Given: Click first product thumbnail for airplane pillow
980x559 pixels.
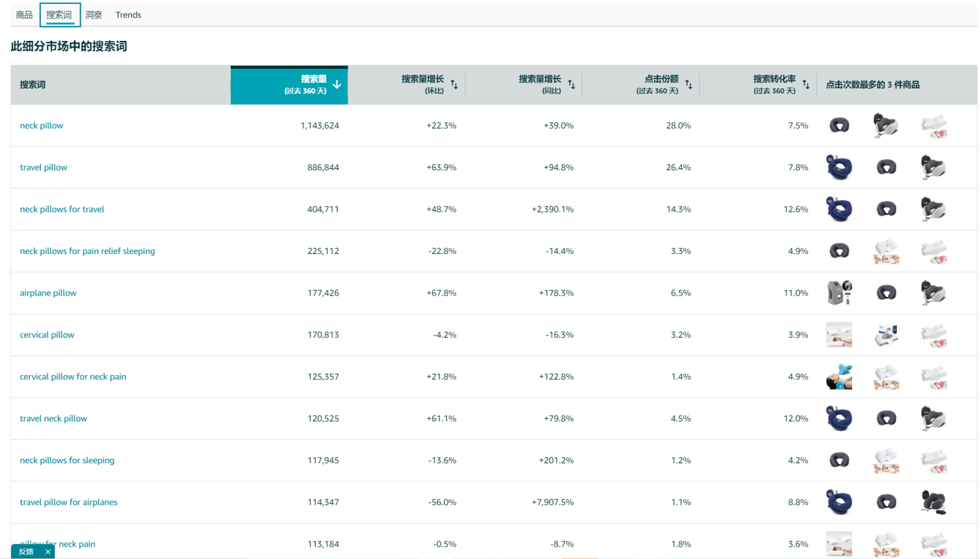Looking at the screenshot, I should click(838, 293).
